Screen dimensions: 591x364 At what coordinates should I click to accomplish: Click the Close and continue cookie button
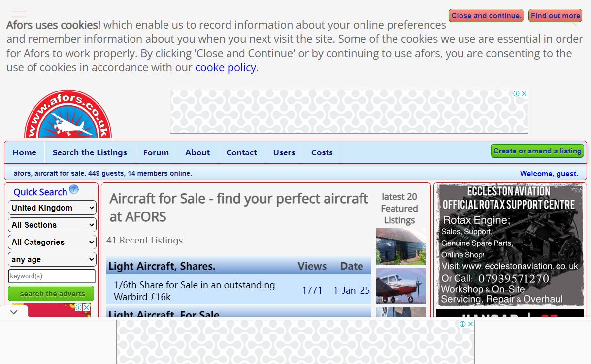pyautogui.click(x=486, y=16)
